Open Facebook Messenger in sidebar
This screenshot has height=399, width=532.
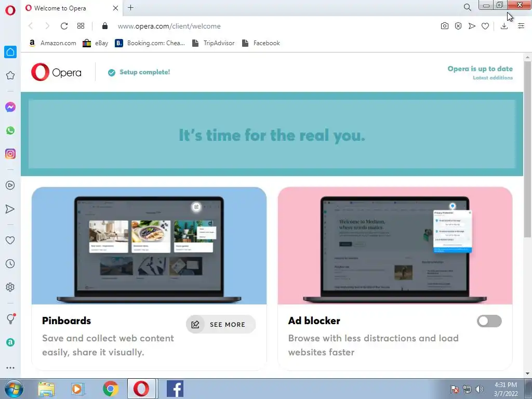(10, 107)
